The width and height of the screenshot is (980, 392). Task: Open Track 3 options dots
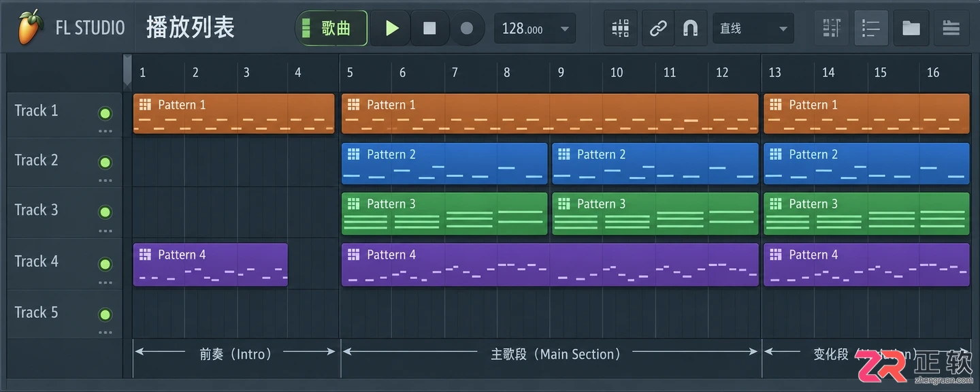click(105, 231)
